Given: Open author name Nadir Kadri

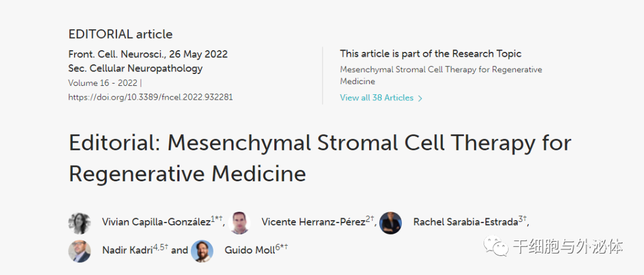Looking at the screenshot, I should click(128, 250).
